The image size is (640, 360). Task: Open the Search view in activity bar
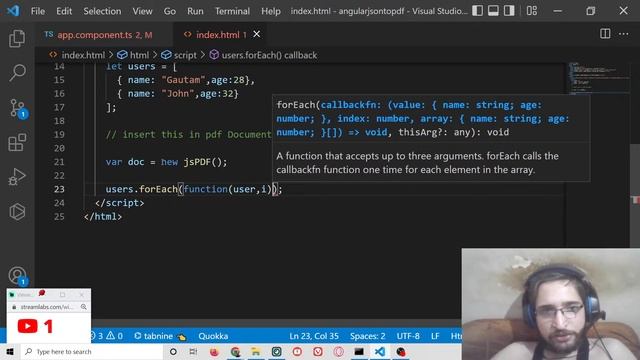click(x=17, y=73)
